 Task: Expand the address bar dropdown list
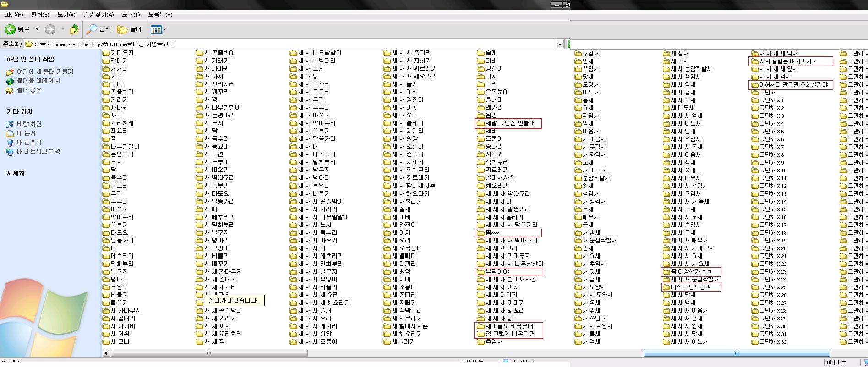click(560, 44)
